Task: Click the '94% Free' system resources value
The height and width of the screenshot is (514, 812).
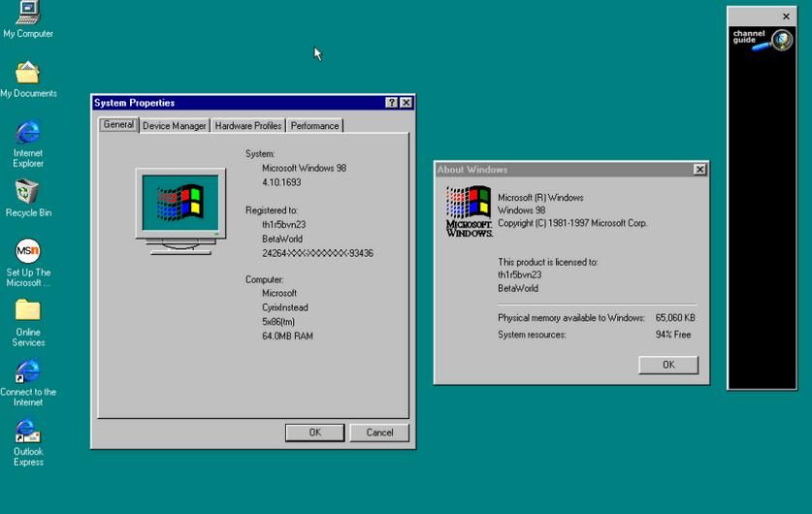Action: tap(673, 335)
